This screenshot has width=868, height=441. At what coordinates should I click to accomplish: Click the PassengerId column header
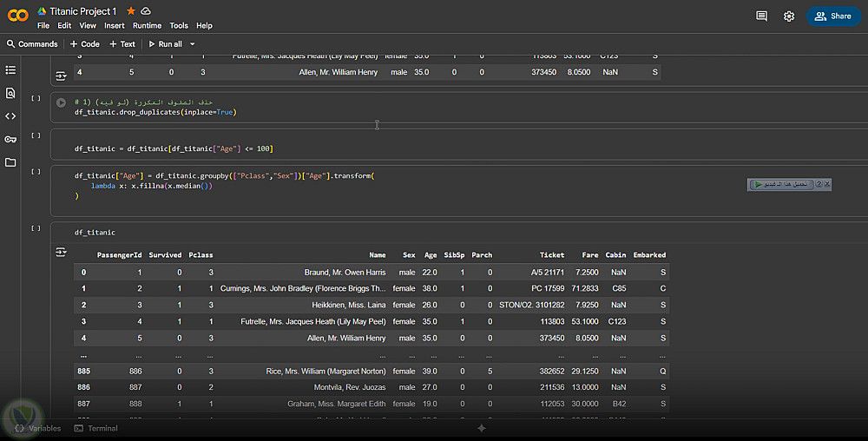point(119,255)
